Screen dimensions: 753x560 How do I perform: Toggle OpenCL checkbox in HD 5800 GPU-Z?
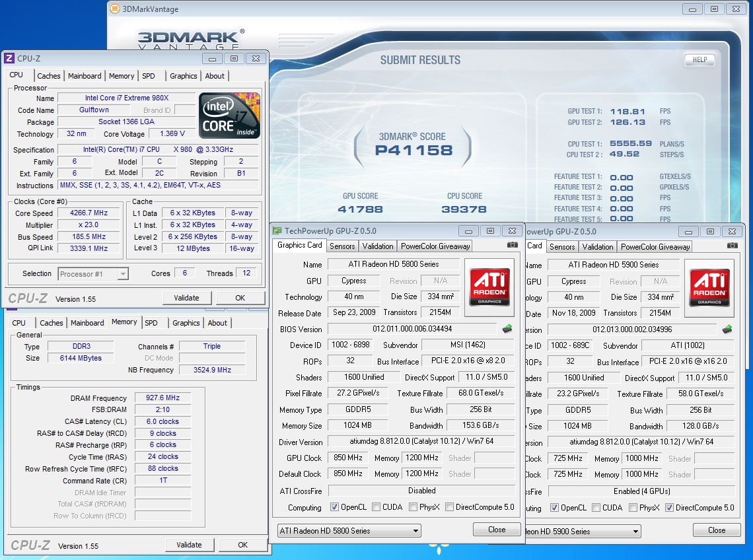pyautogui.click(x=334, y=507)
